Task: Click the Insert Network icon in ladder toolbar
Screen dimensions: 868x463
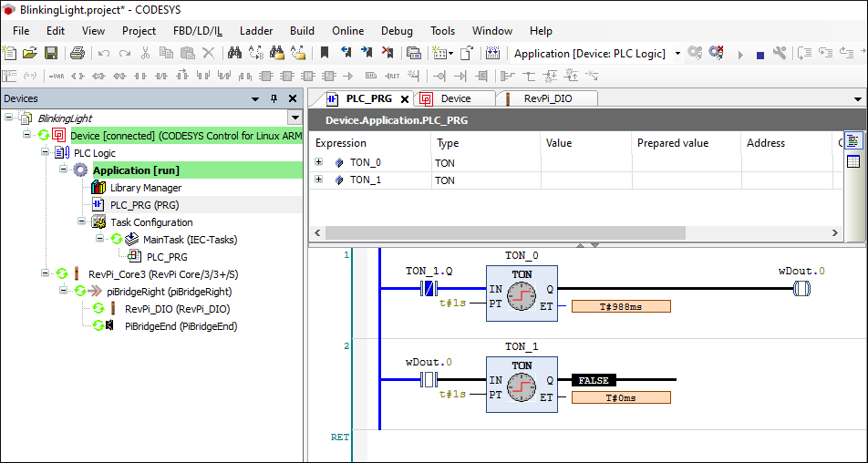Action: 11,76
